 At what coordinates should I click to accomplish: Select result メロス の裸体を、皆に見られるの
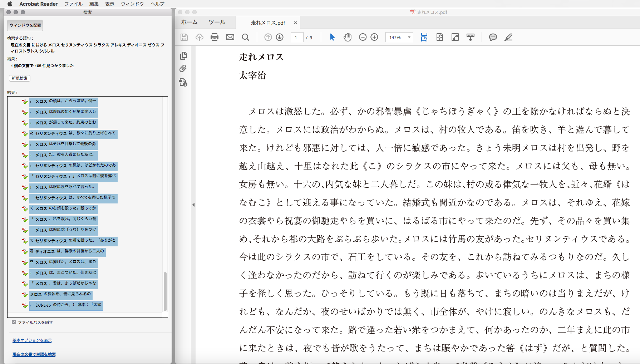click(61, 295)
